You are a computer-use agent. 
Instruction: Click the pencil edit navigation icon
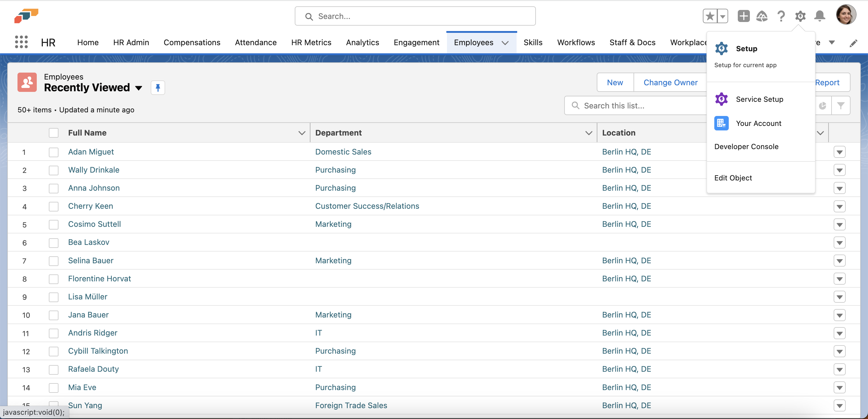tap(853, 43)
